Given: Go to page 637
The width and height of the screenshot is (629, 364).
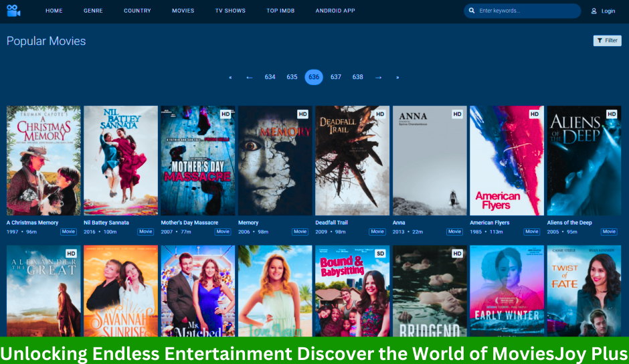Looking at the screenshot, I should pos(336,77).
